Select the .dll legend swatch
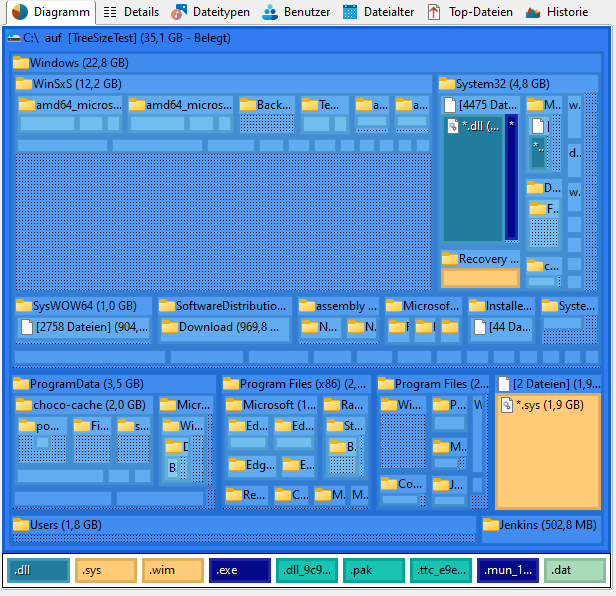 click(38, 570)
